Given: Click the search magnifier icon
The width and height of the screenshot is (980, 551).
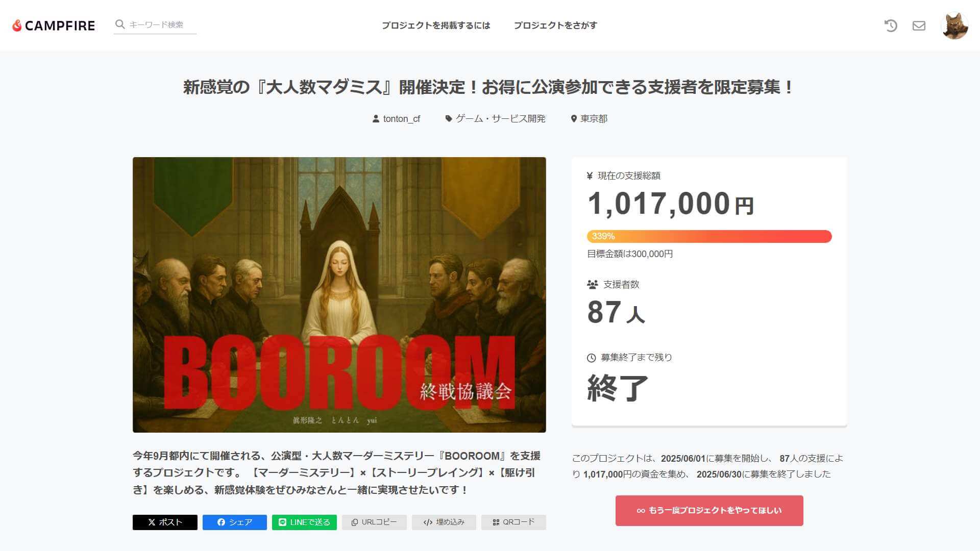Looking at the screenshot, I should 120,24.
